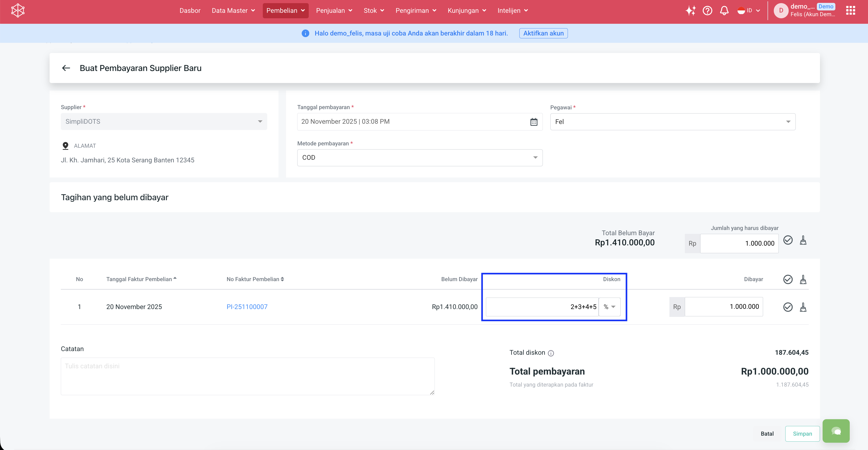The image size is (868, 450).
Task: Open the apps grid menu
Action: tap(851, 10)
